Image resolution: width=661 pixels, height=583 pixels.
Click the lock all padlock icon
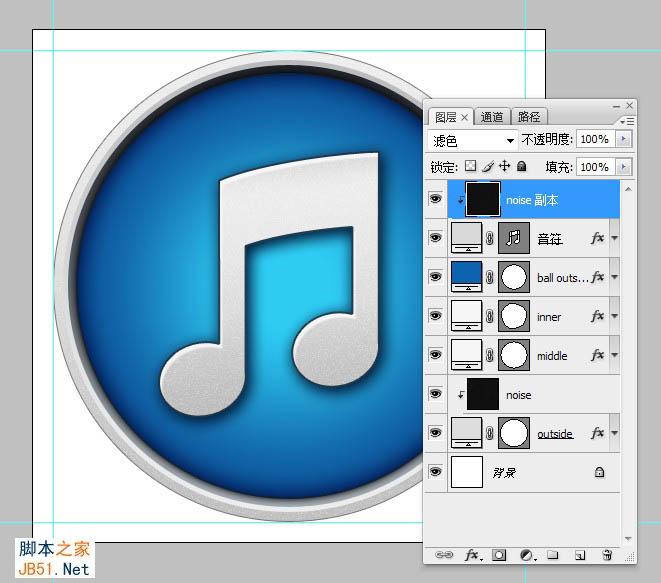521,166
